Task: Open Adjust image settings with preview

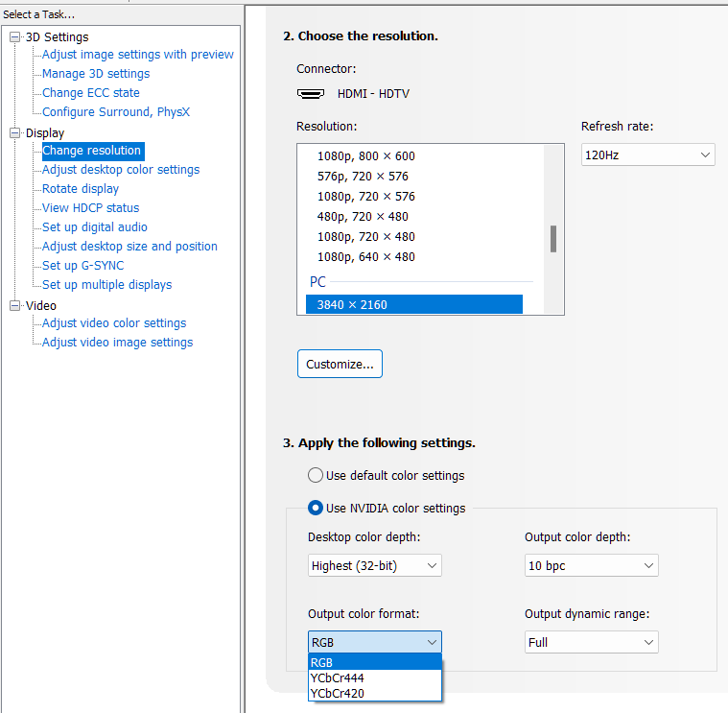Action: pos(137,55)
